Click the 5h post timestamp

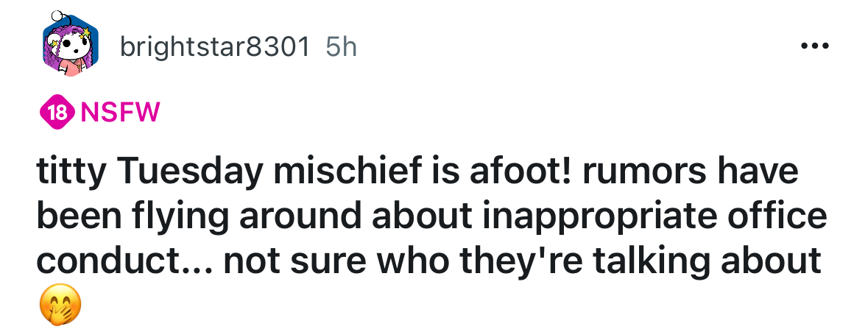pos(340,48)
